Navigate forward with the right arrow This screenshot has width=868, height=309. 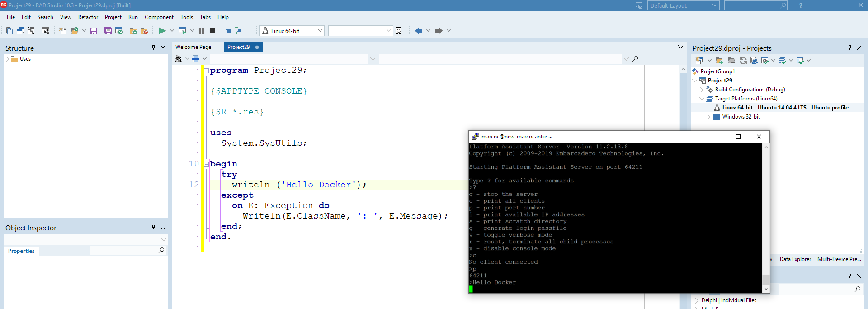[x=439, y=31]
